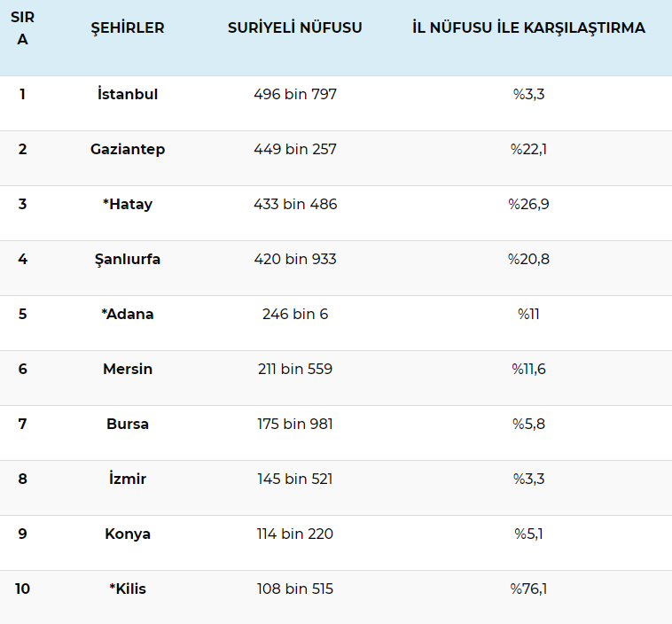Click the İL NÜFUSU İLE KARŞILAŞTIRMA header
672x624 pixels.
point(528,27)
